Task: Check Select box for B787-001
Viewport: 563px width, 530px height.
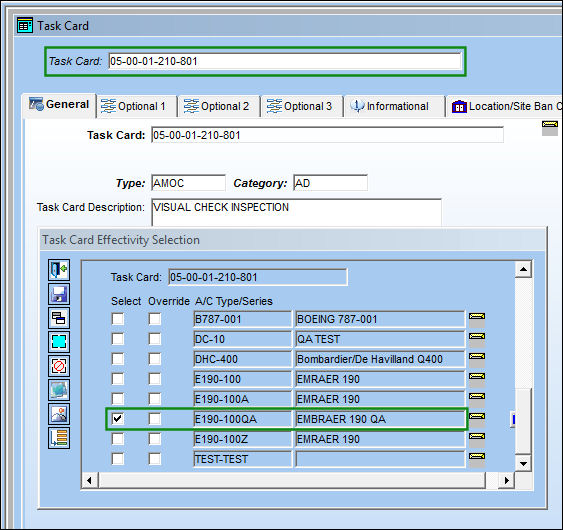Action: pos(118,319)
